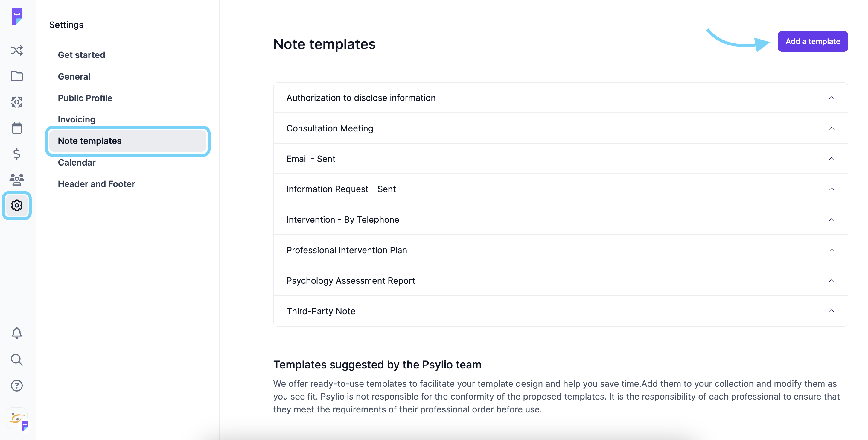
Task: Toggle the Email - Sent template chevron
Action: pyautogui.click(x=831, y=158)
